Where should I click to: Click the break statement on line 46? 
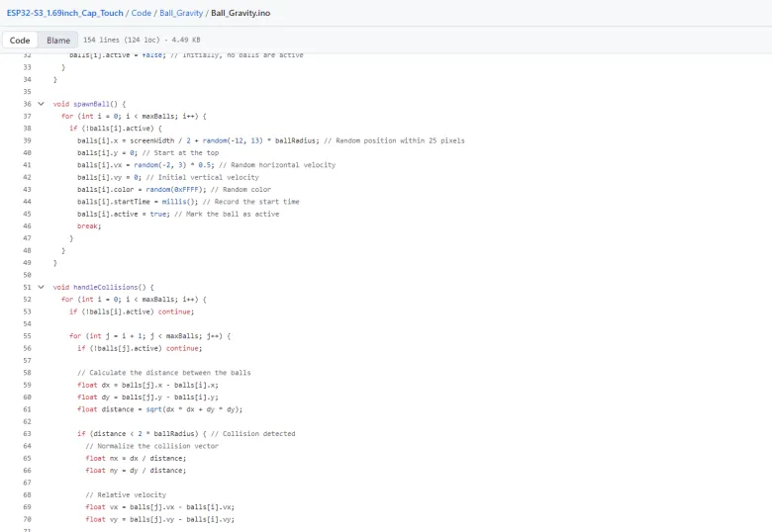click(x=89, y=225)
